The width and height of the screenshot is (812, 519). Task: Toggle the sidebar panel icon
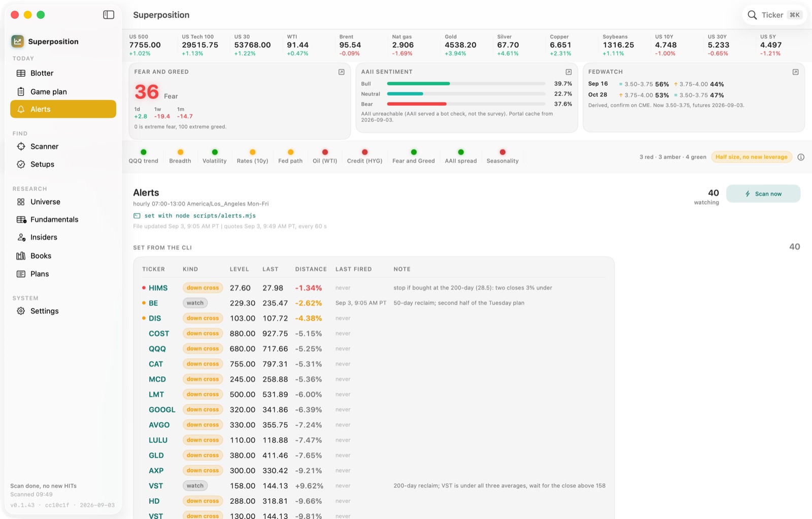(109, 15)
